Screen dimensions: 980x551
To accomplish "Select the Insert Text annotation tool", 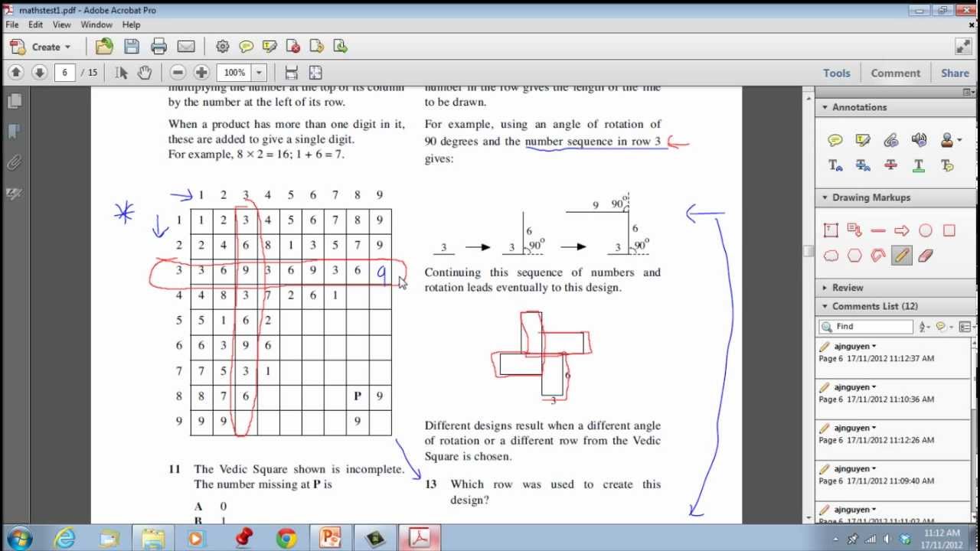I will point(835,165).
